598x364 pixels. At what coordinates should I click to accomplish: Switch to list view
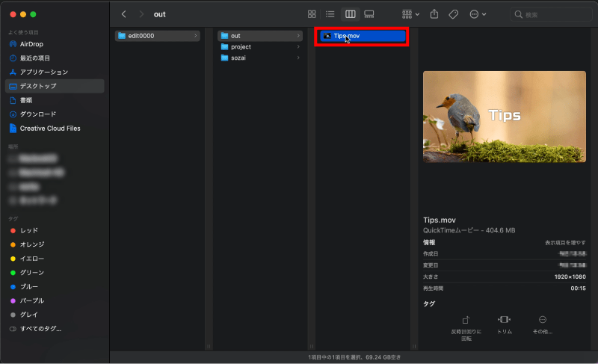click(330, 14)
